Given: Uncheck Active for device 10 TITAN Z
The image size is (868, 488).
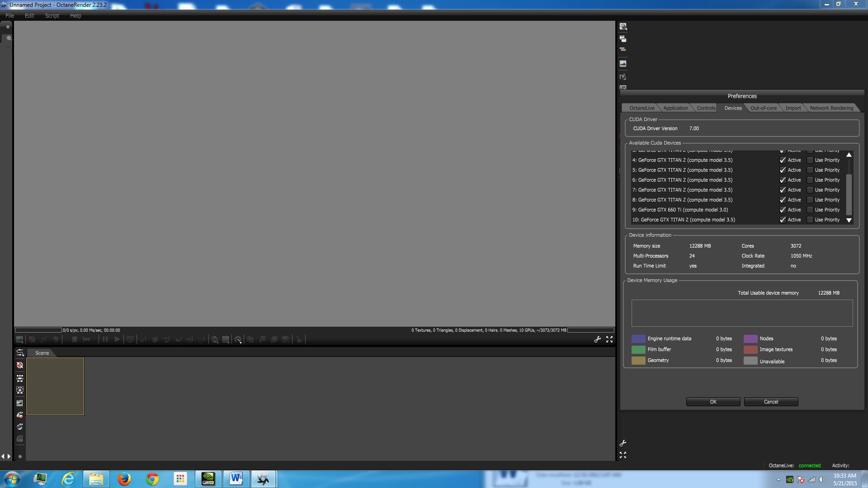Looking at the screenshot, I should tap(783, 220).
